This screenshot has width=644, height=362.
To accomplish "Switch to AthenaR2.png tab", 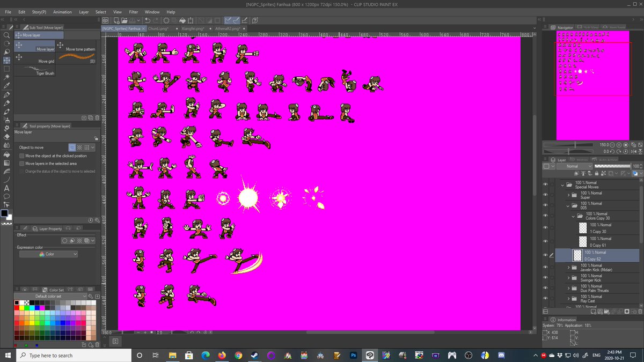I will 230,28.
